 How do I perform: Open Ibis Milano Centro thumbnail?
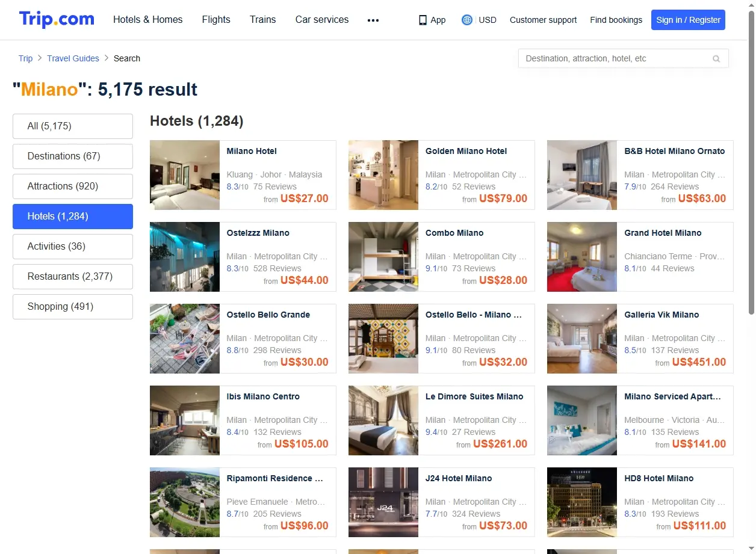coord(185,420)
